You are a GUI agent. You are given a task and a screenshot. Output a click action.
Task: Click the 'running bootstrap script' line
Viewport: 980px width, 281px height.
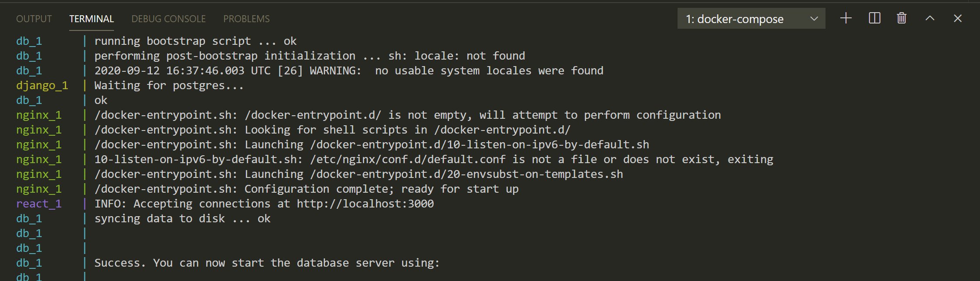pyautogui.click(x=195, y=41)
